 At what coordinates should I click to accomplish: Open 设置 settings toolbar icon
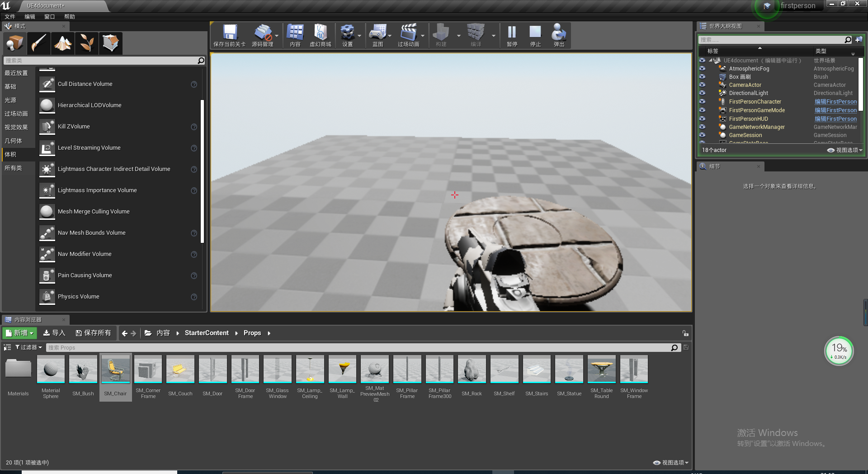pyautogui.click(x=347, y=35)
